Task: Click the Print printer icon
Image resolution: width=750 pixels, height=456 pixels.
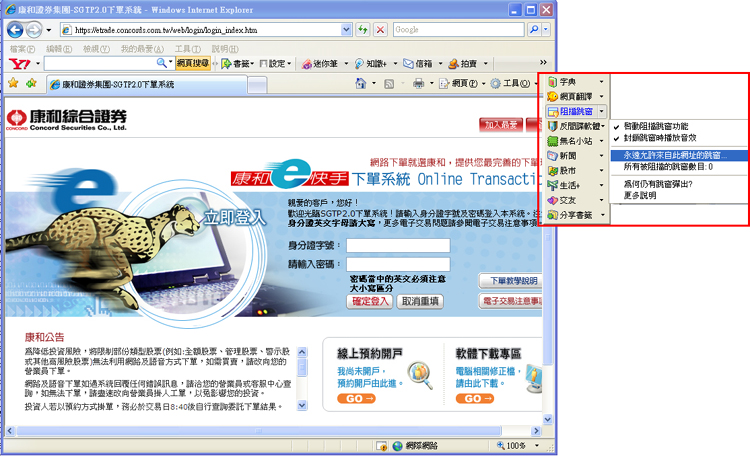Action: pos(419,84)
